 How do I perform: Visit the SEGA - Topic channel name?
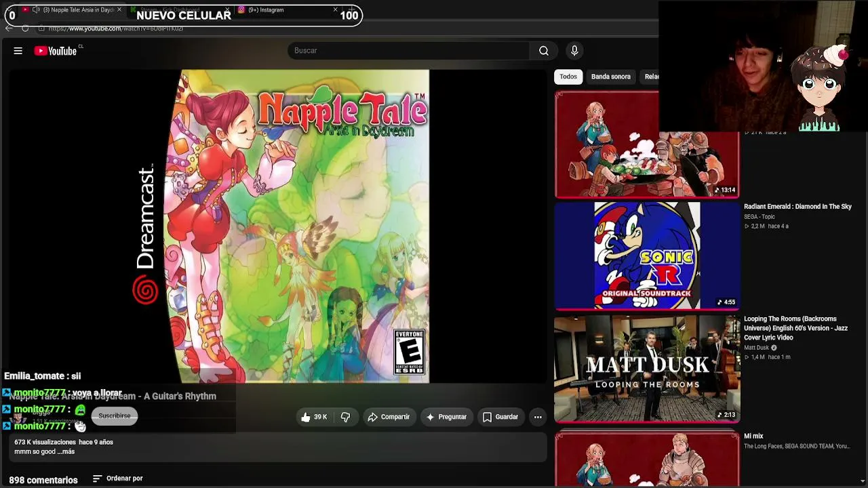(x=759, y=217)
